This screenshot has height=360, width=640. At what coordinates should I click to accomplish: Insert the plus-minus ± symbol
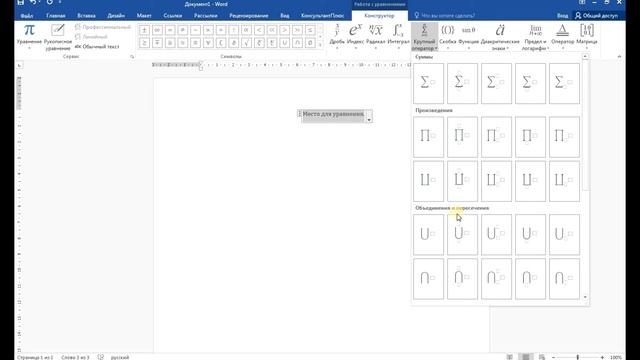pyautogui.click(x=144, y=30)
